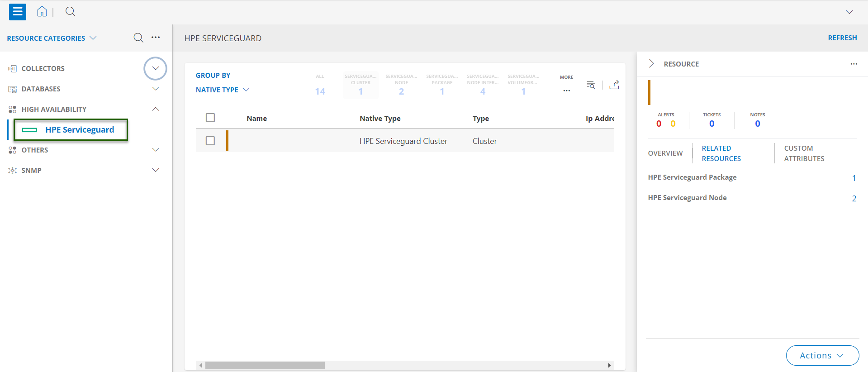Refresh the HPE Serviceguard view
Image resolution: width=868 pixels, height=372 pixels.
point(842,38)
